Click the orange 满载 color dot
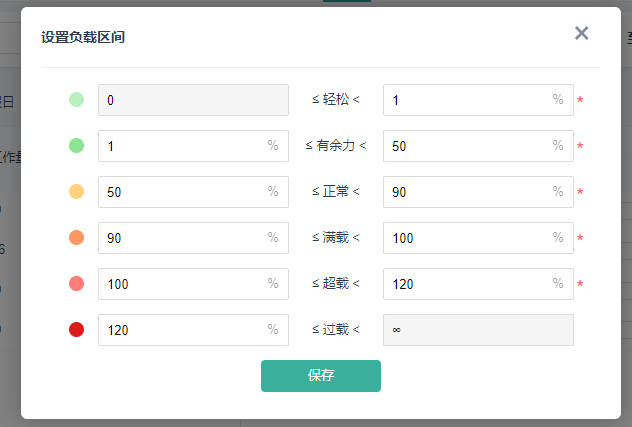632x427 pixels. 76,238
